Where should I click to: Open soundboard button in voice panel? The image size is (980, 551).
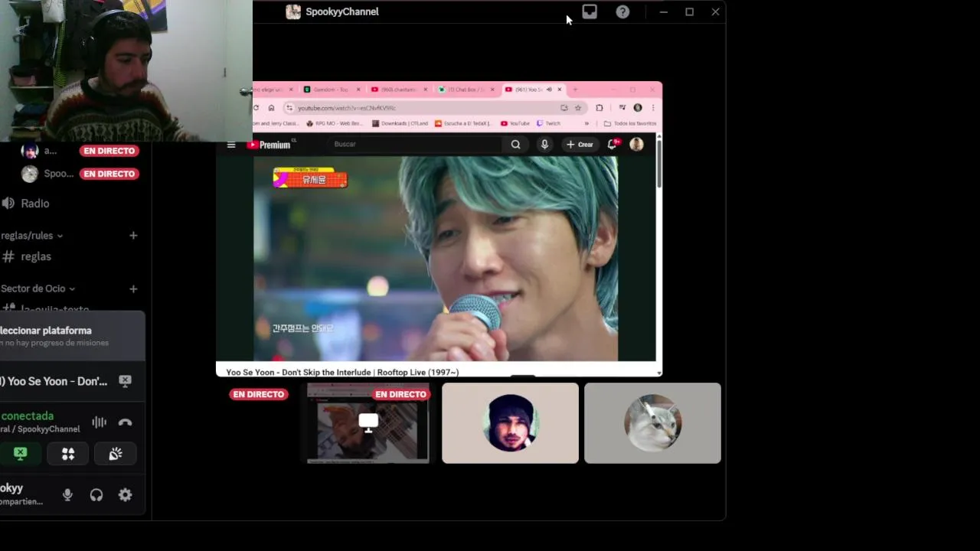[x=116, y=454]
